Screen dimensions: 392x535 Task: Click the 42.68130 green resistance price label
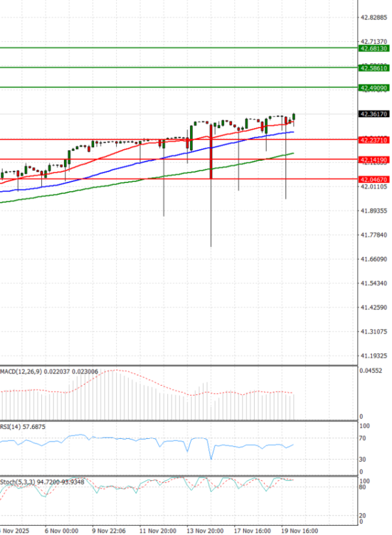click(x=374, y=48)
